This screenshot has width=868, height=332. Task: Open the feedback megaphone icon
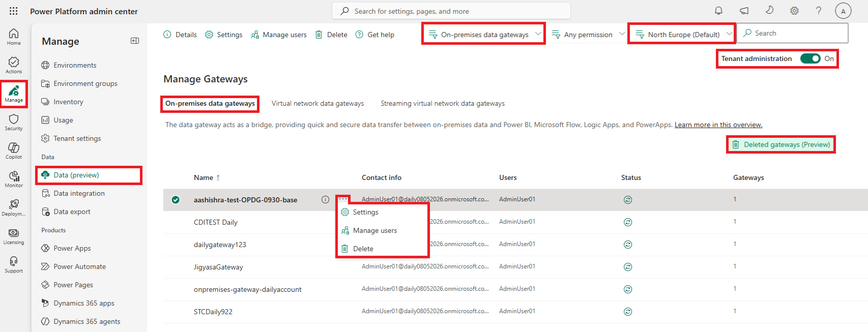(744, 11)
